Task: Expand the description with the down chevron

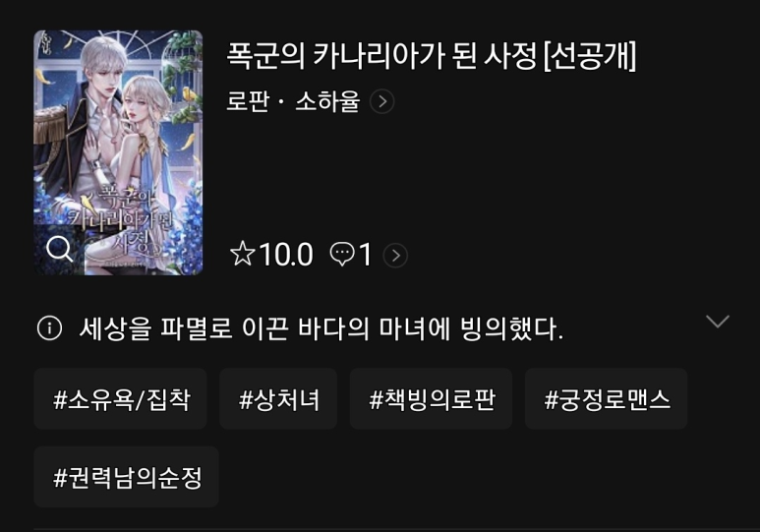Action: tap(718, 321)
